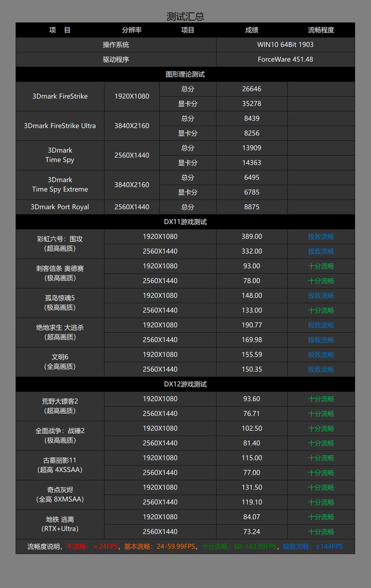
Task: Select the 文明6 game cell
Action: pos(60,362)
